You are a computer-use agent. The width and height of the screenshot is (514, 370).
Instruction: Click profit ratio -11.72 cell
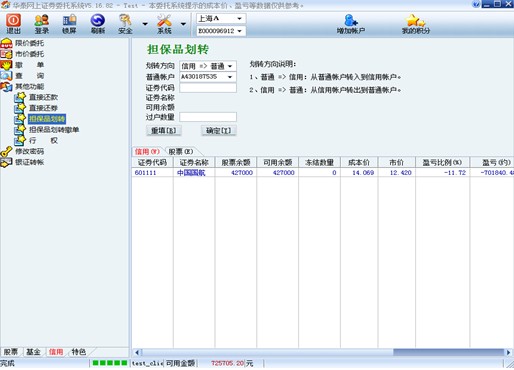[455, 173]
